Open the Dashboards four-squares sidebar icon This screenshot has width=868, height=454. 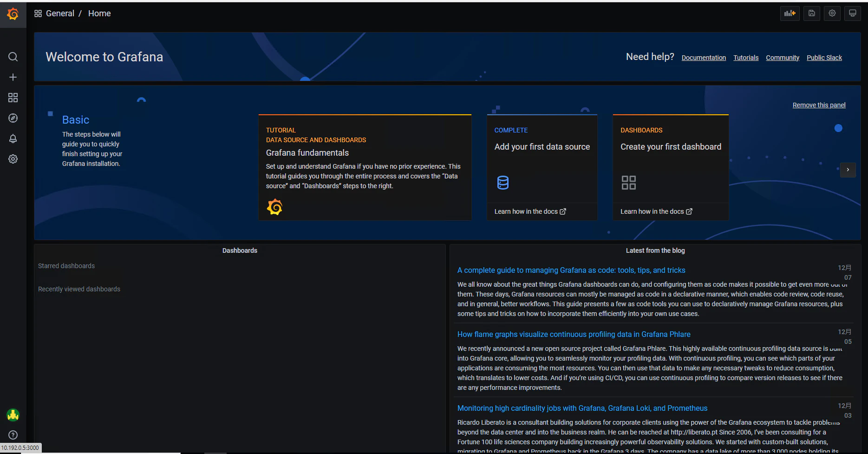(13, 98)
